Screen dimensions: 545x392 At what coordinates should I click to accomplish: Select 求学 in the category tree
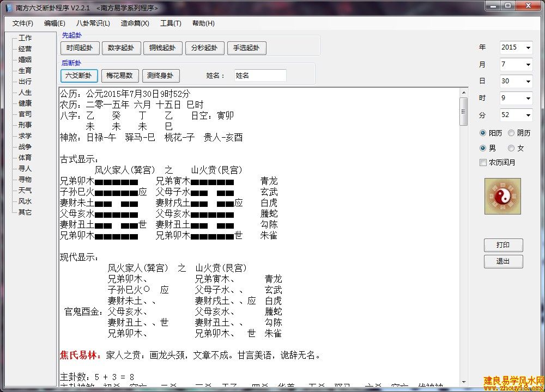point(25,136)
